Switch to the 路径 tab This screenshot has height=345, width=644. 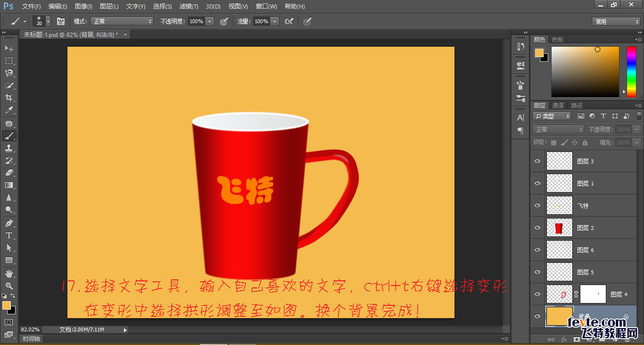[577, 106]
